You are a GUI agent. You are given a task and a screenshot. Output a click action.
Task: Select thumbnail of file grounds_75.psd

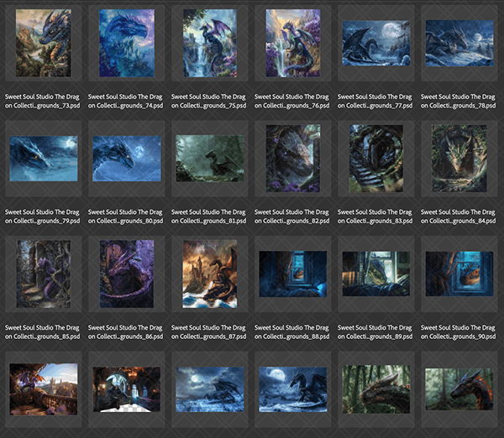coord(210,43)
